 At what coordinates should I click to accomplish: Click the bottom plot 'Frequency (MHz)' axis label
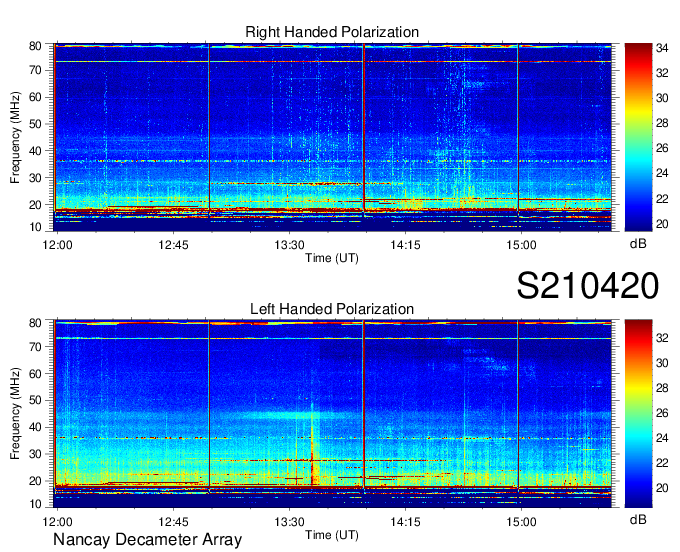pyautogui.click(x=15, y=414)
